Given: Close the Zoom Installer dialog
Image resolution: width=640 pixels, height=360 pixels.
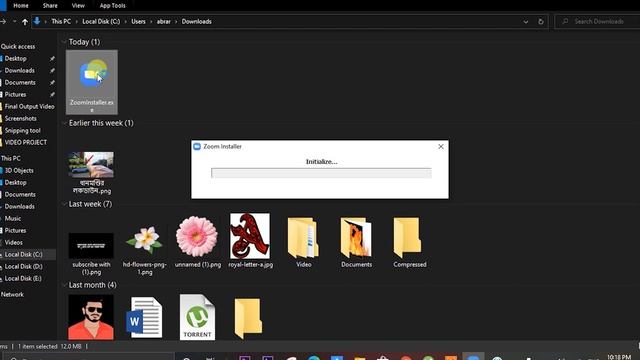Looking at the screenshot, I should (441, 147).
